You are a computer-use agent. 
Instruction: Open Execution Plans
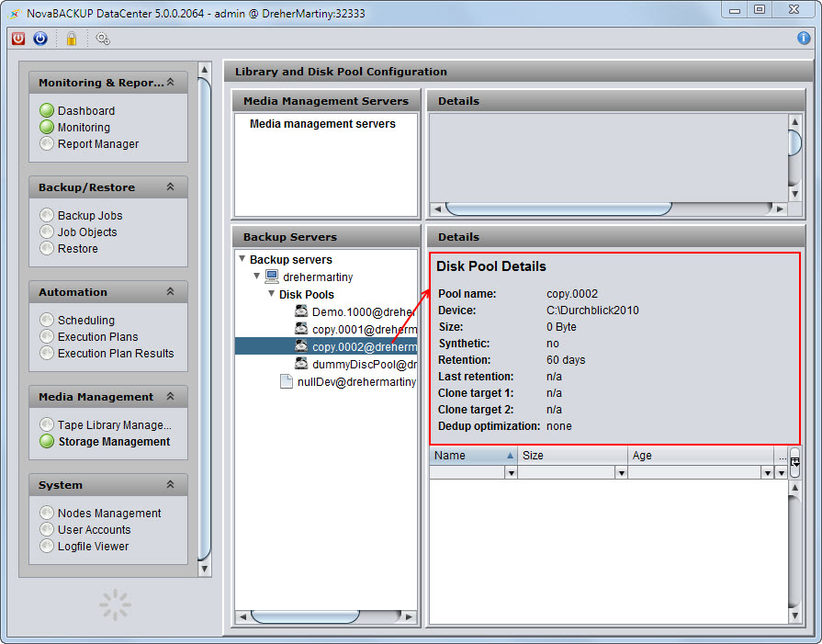[x=98, y=336]
